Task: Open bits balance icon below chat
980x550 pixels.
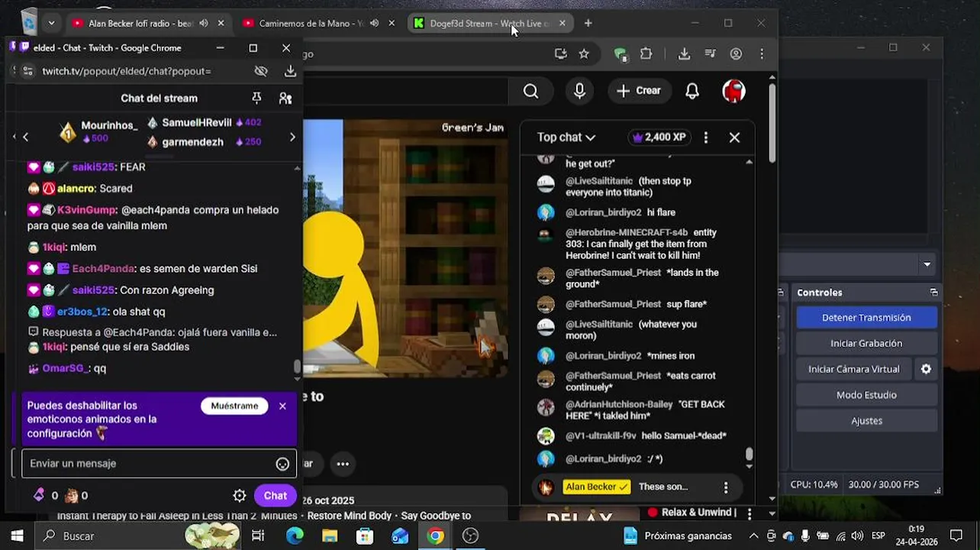Action: pos(39,496)
